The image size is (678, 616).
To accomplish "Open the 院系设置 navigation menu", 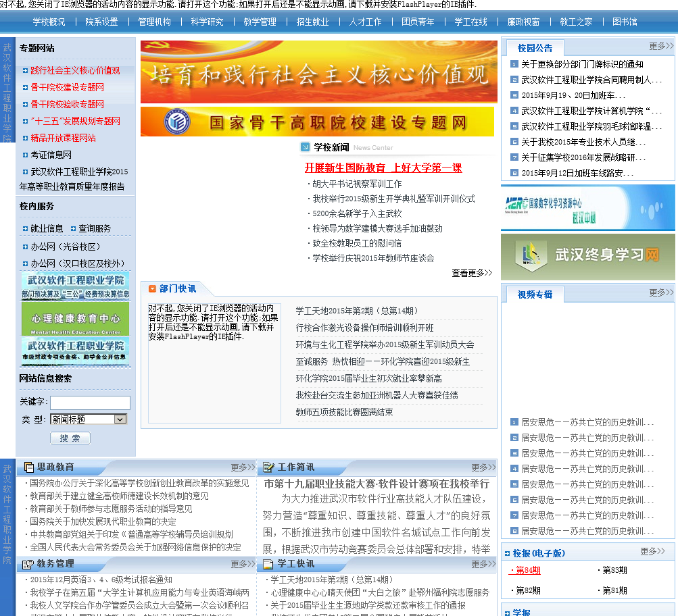I will click(101, 22).
